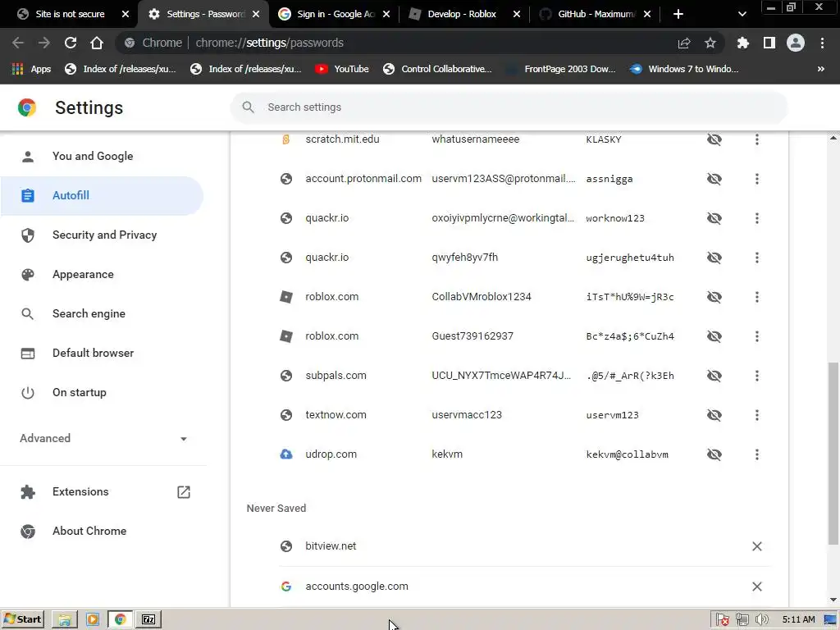Select Autofill in sidebar
Viewport: 840px width, 630px height.
coord(102,195)
